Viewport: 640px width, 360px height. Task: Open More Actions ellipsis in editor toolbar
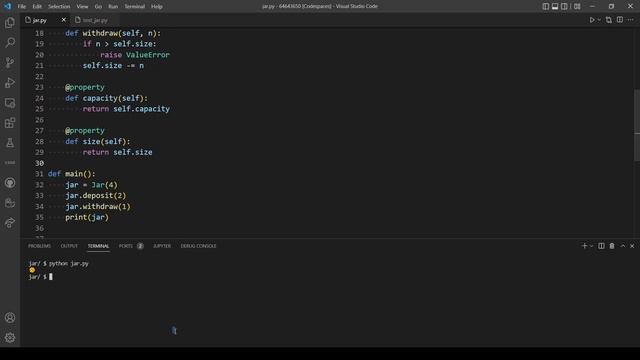point(631,20)
